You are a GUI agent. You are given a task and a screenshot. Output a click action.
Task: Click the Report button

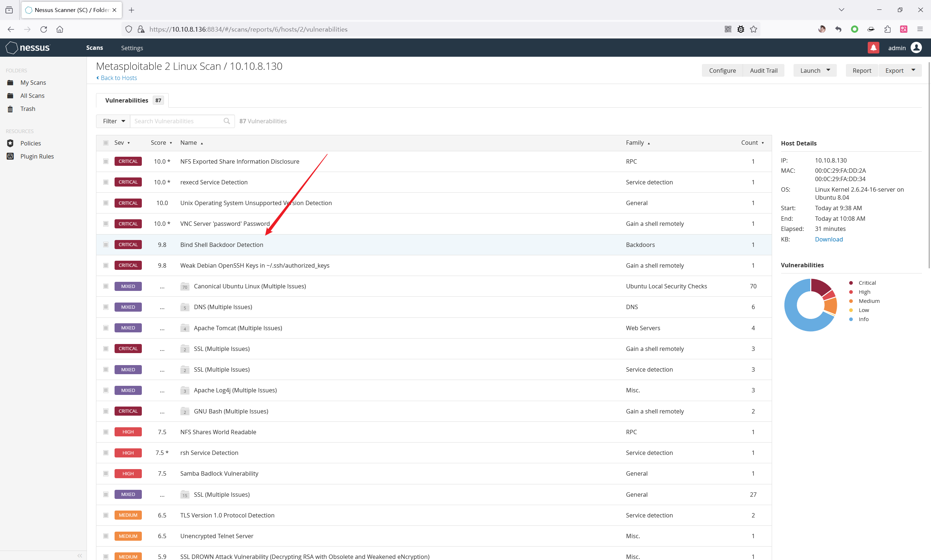pos(862,71)
